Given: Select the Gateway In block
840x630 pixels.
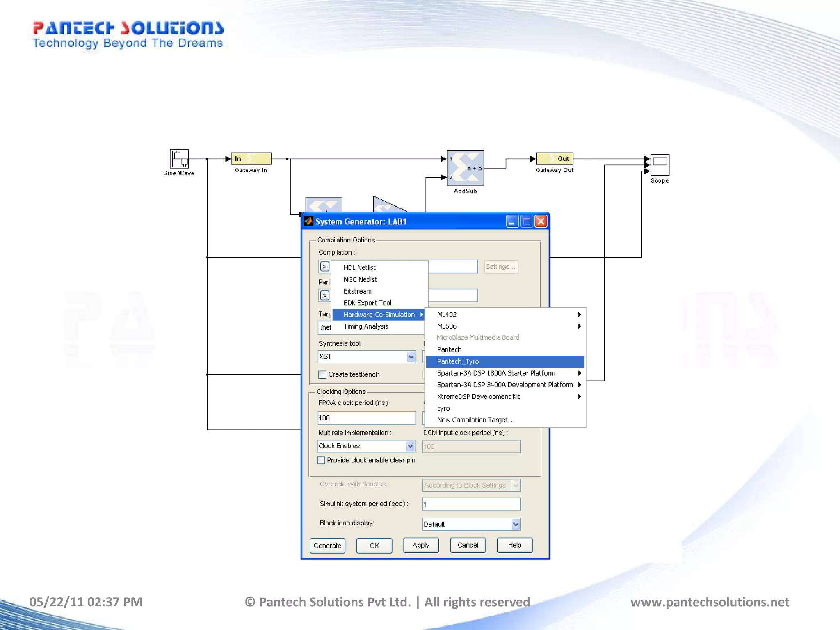Looking at the screenshot, I should click(251, 158).
